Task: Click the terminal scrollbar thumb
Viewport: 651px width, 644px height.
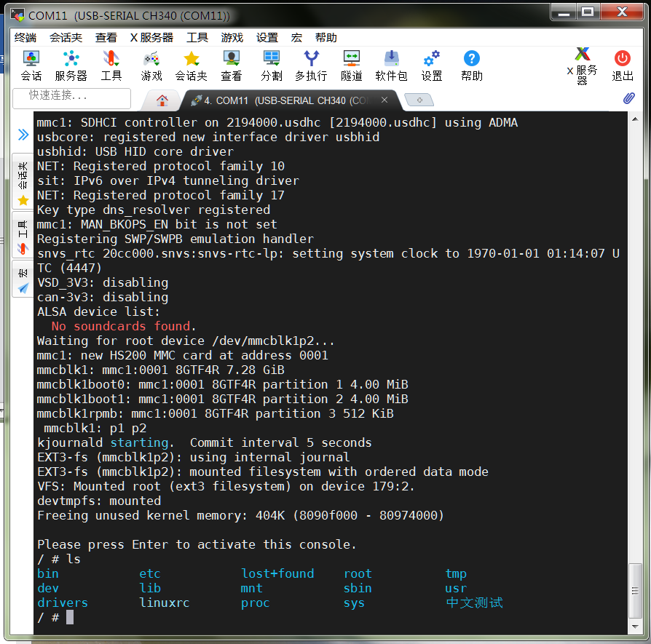Action: tap(635, 591)
